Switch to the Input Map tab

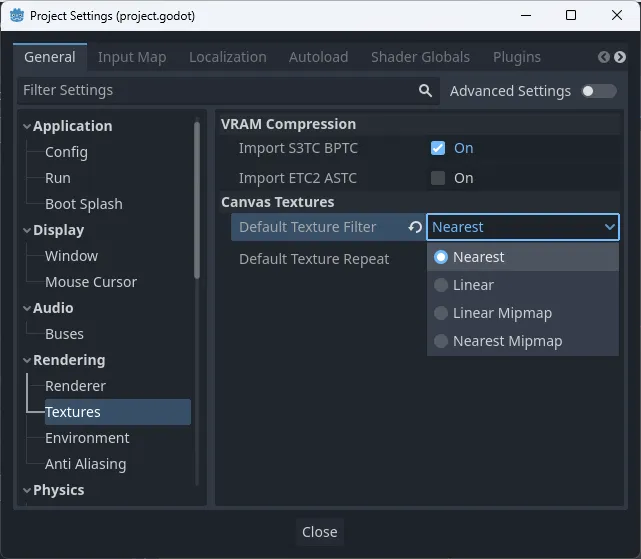(x=132, y=57)
